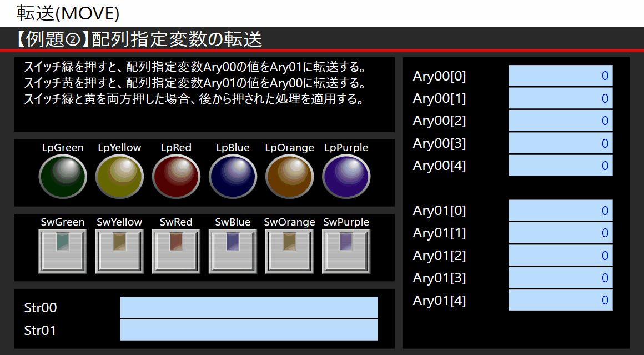Select the Ary01[1] value field
This screenshot has width=644, height=355.
(561, 233)
